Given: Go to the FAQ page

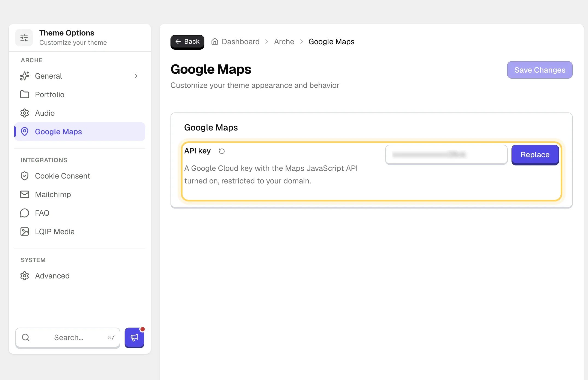Looking at the screenshot, I should coord(80,213).
